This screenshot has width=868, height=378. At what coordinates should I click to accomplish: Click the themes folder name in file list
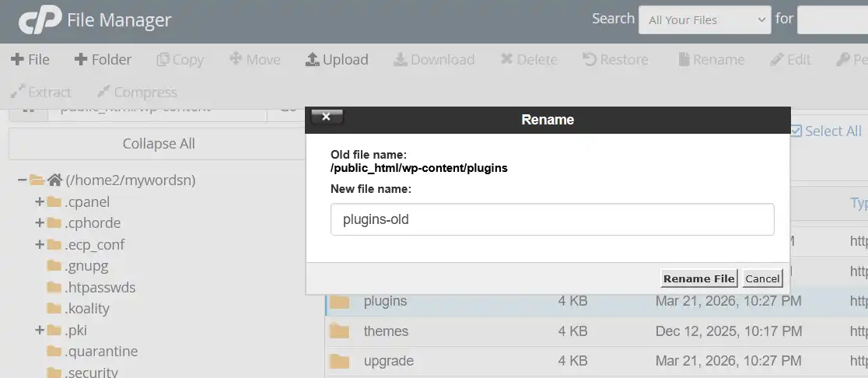click(x=386, y=331)
